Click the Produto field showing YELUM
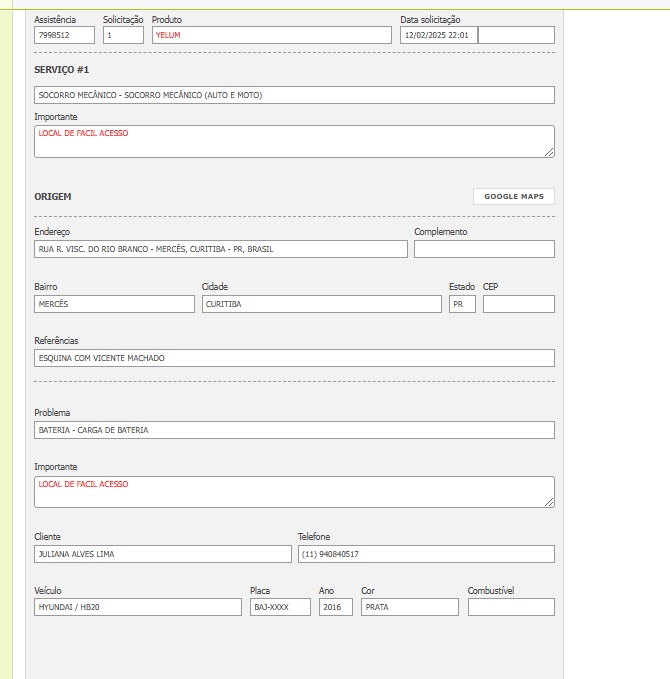Screen dimensions: 670x679 click(x=271, y=35)
